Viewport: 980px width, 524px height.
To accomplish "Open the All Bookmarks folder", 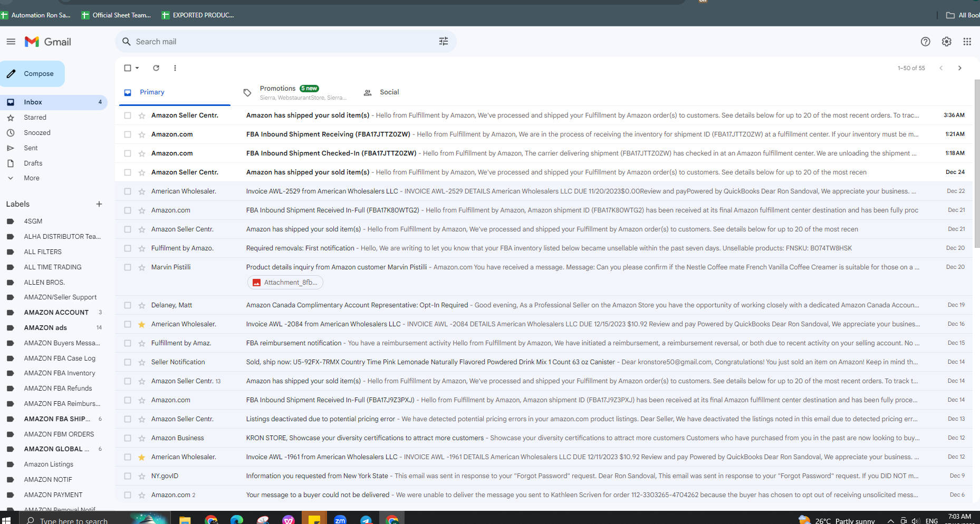I will [963, 15].
